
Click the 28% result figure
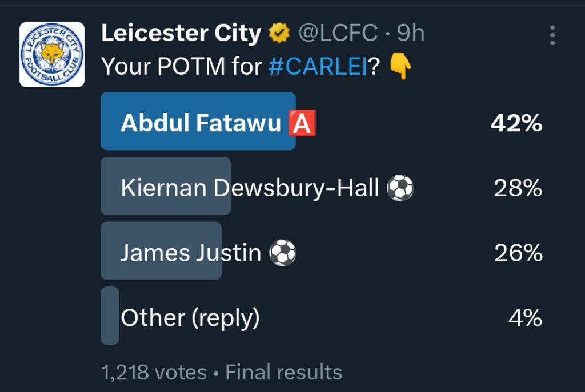pos(518,188)
